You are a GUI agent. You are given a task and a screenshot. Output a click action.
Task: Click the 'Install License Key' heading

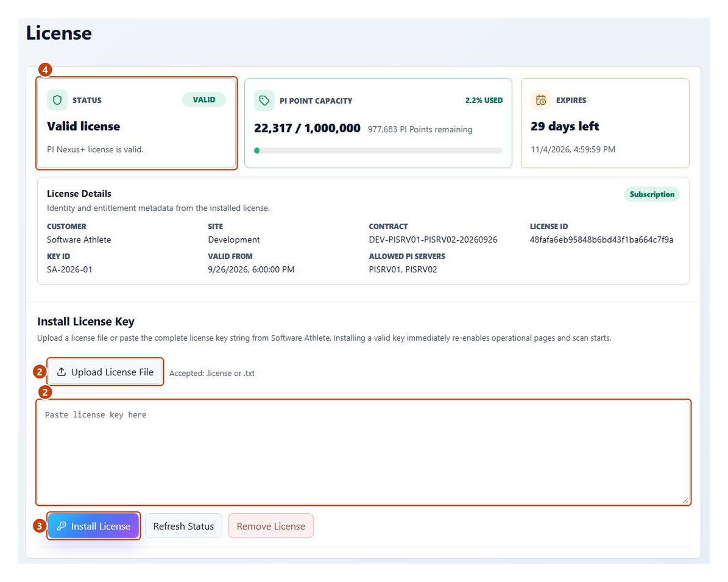coord(86,321)
